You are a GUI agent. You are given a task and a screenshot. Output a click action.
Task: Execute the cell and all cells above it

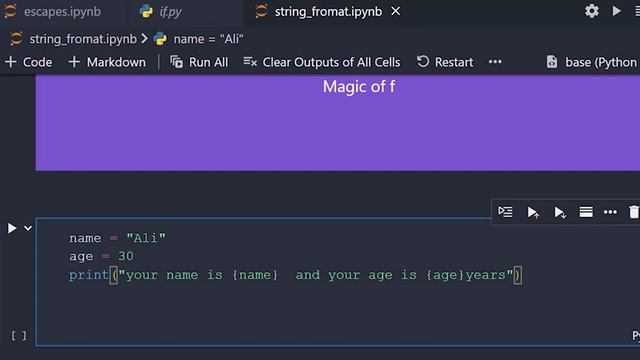533,212
